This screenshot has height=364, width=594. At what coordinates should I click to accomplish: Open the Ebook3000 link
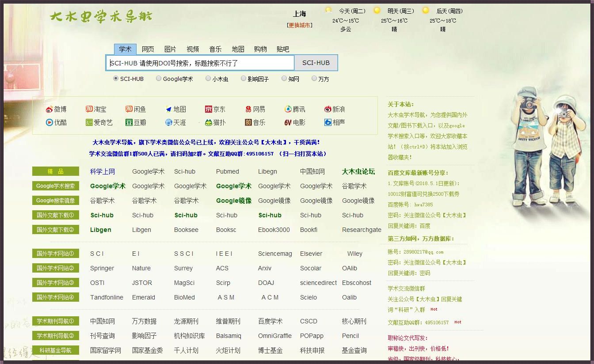[x=274, y=230]
